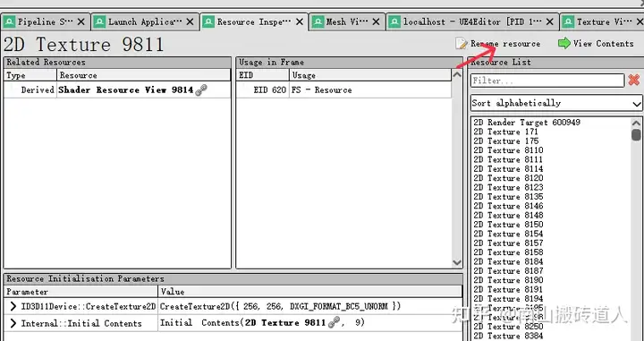Select 2D Texture 171 in list

pyautogui.click(x=505, y=132)
